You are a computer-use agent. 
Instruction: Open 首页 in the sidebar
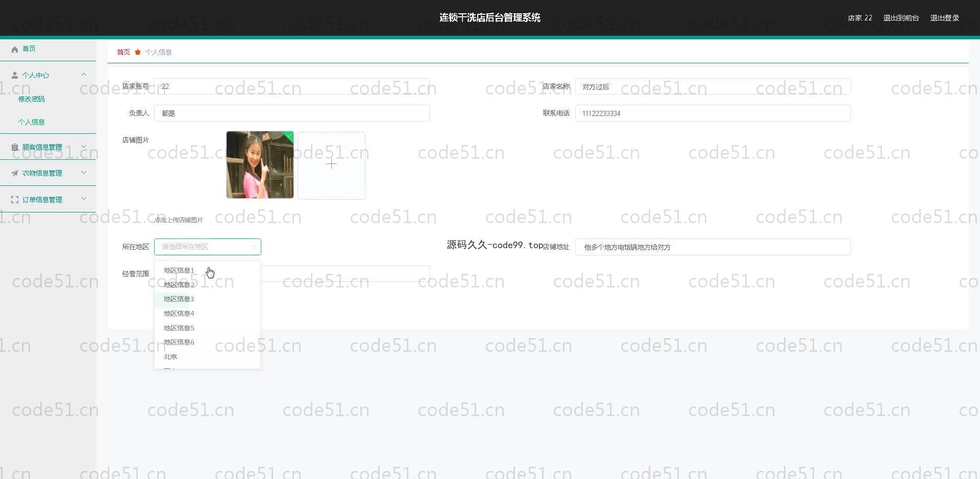click(29, 49)
